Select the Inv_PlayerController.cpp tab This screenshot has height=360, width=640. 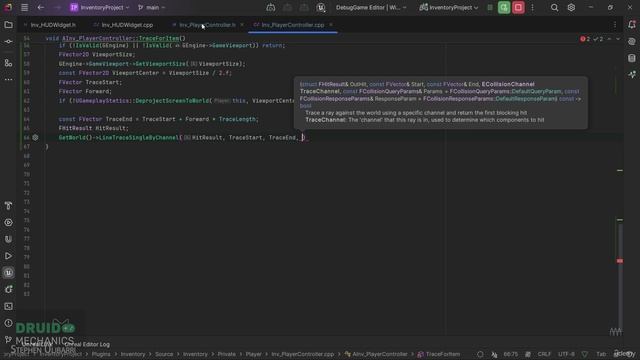click(293, 25)
